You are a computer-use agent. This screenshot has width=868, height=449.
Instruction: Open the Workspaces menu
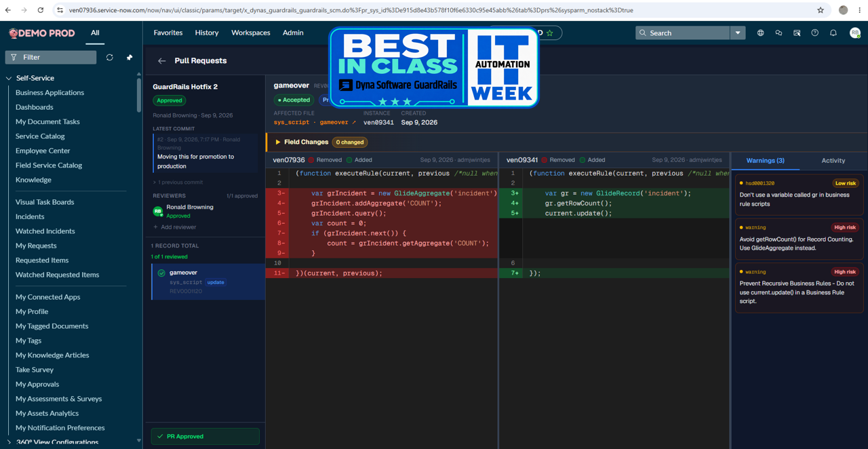click(251, 33)
